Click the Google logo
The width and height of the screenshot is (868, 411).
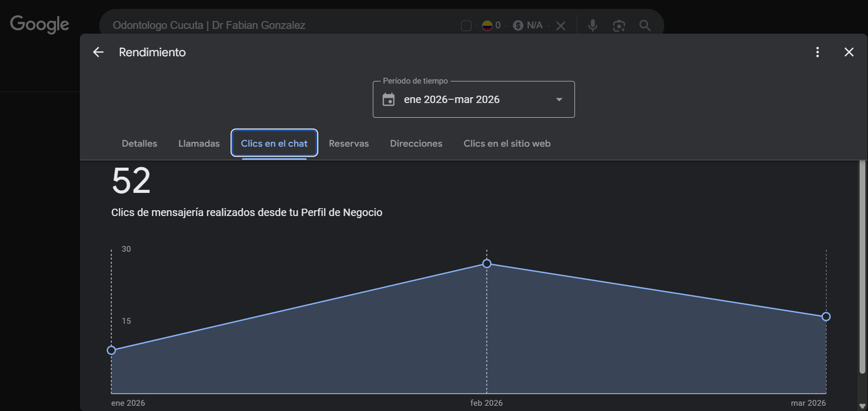39,24
